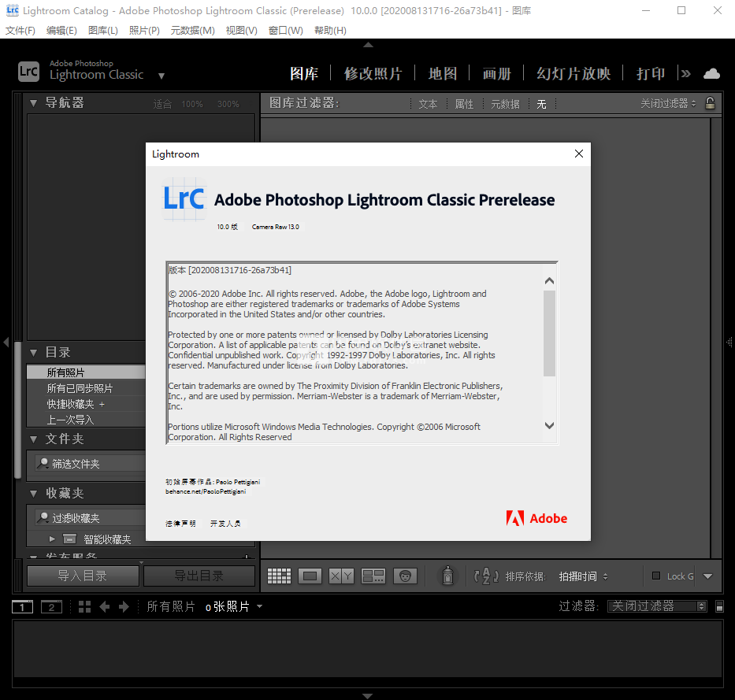Open People face view icon

(405, 576)
